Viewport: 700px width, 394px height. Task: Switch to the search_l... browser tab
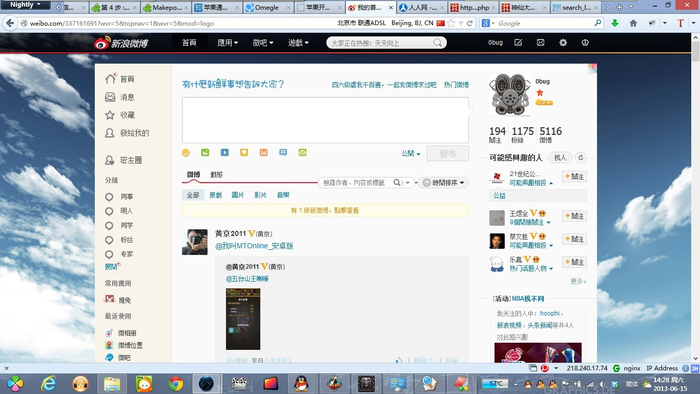pos(575,8)
